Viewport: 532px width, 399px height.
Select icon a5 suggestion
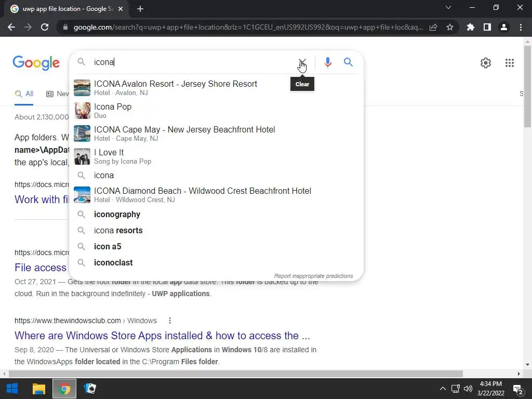click(216, 246)
